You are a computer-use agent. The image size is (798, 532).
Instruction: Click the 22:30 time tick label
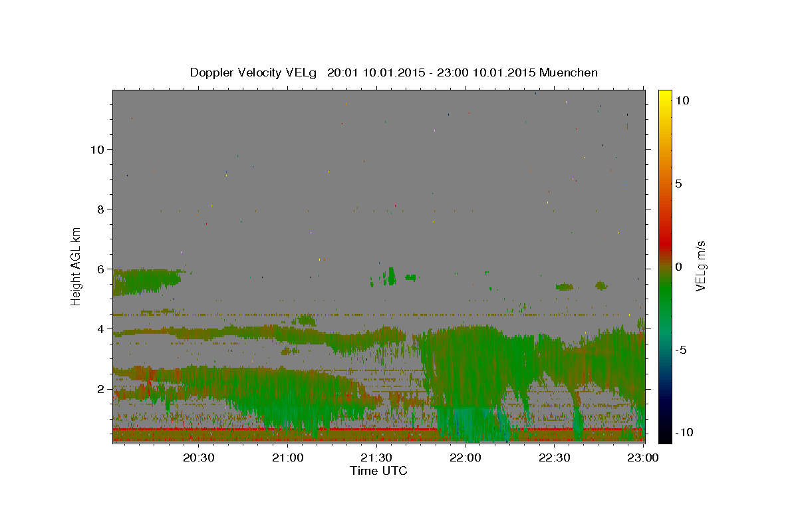point(554,458)
